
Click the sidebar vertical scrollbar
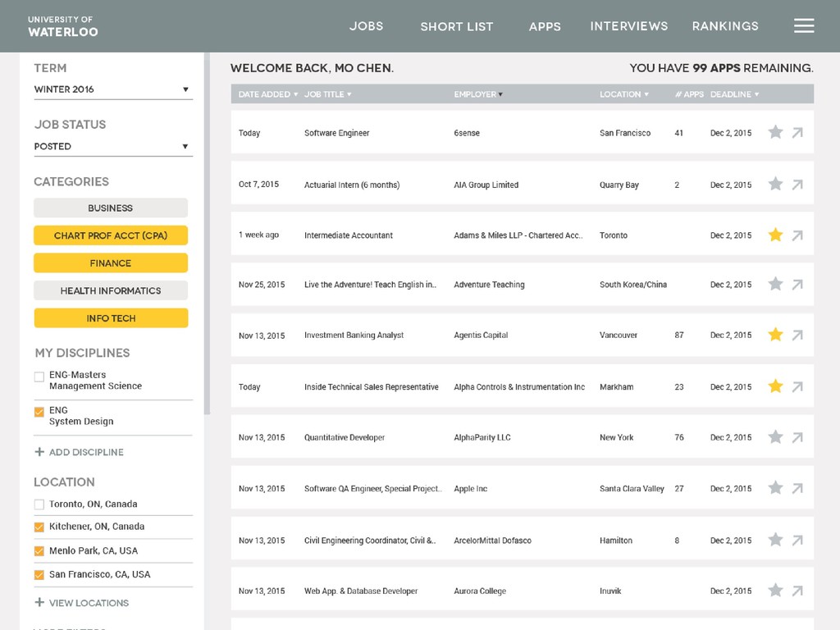pos(207,233)
